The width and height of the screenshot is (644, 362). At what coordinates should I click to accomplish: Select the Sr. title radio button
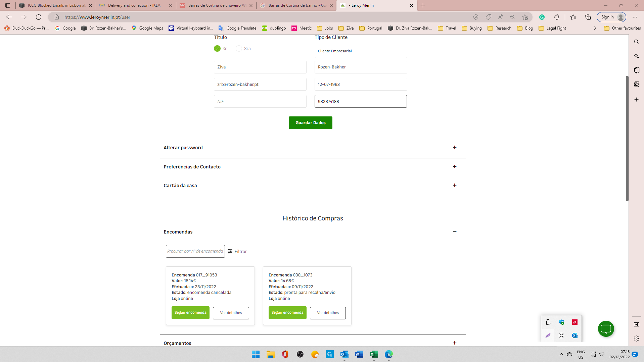click(217, 49)
